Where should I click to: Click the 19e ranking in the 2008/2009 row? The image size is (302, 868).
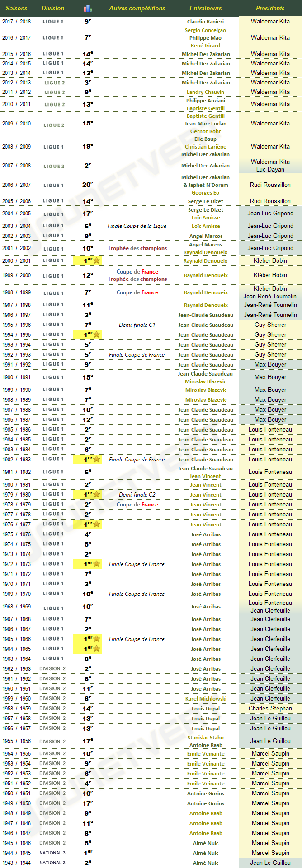(88, 146)
